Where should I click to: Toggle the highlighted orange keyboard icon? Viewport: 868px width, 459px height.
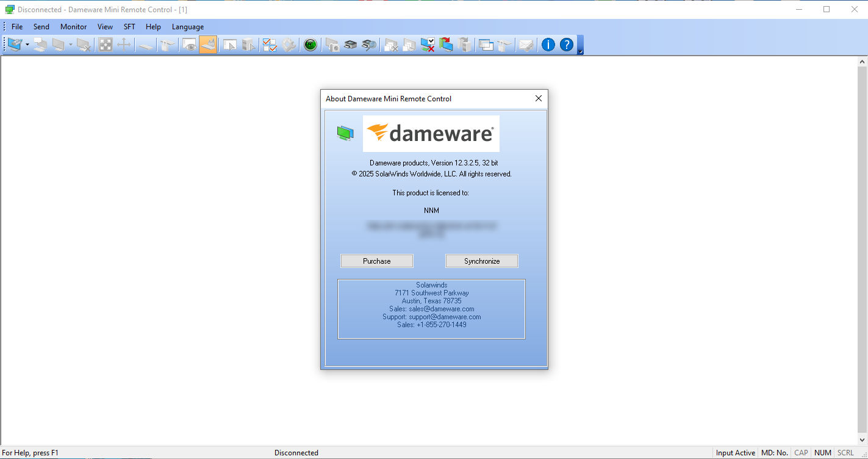tap(208, 45)
